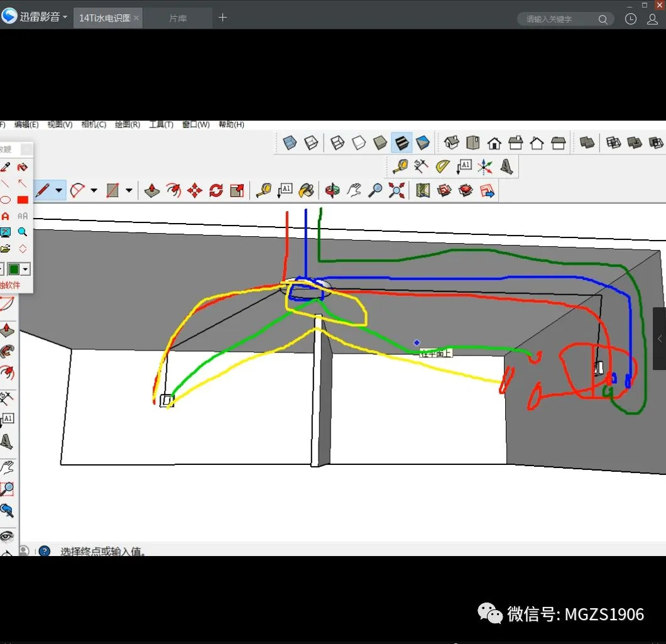
Task: Open the 绘图(R) menu
Action: pos(128,124)
